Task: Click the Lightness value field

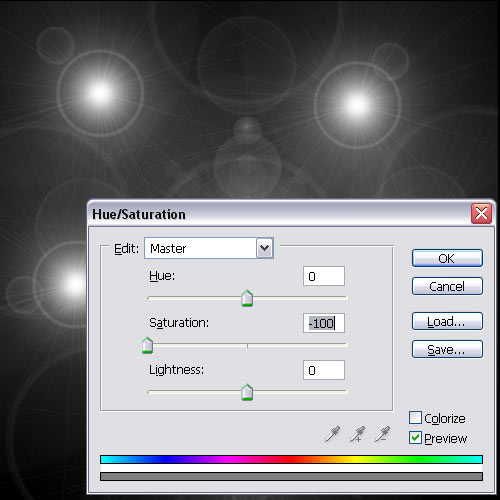Action: (324, 370)
